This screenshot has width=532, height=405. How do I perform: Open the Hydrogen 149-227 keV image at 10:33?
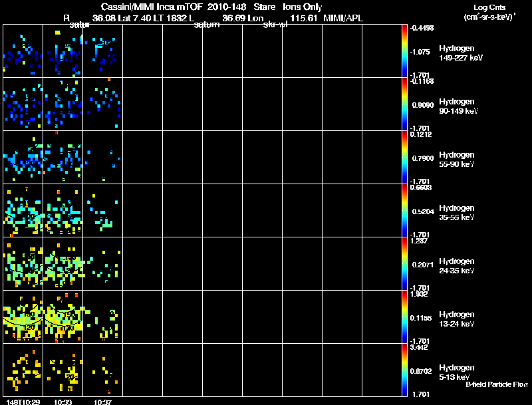tap(63, 51)
